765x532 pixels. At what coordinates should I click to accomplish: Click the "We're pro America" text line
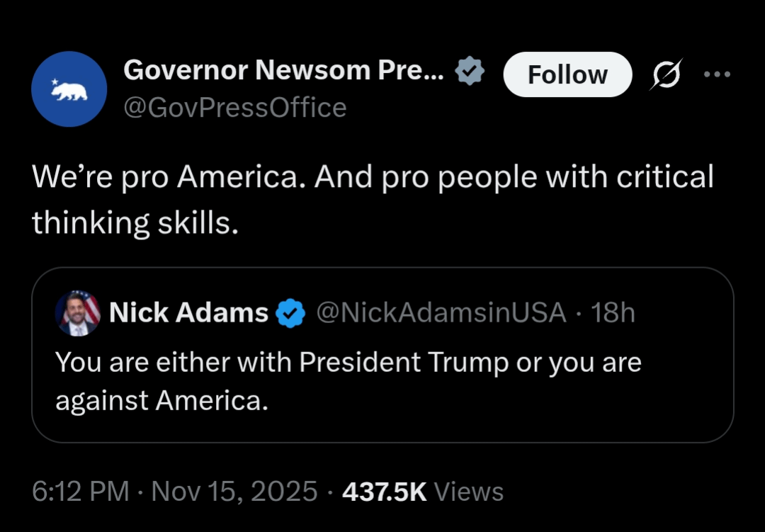(373, 177)
